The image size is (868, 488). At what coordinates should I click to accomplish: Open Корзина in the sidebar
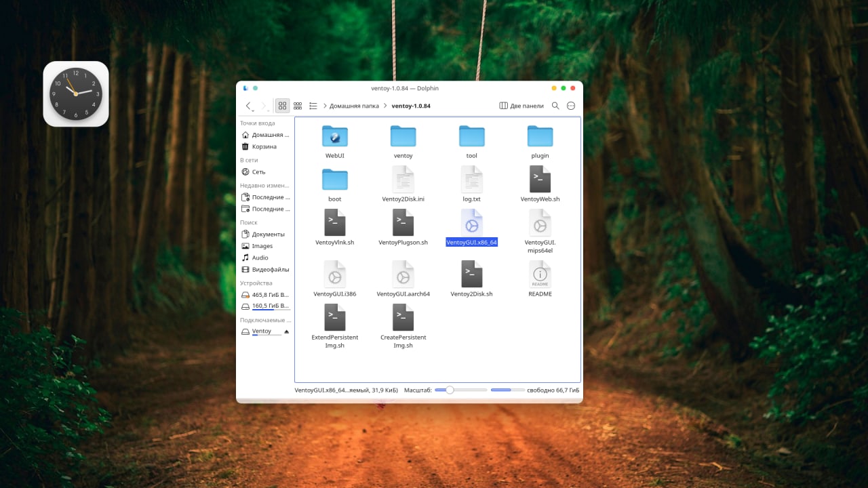tap(265, 146)
